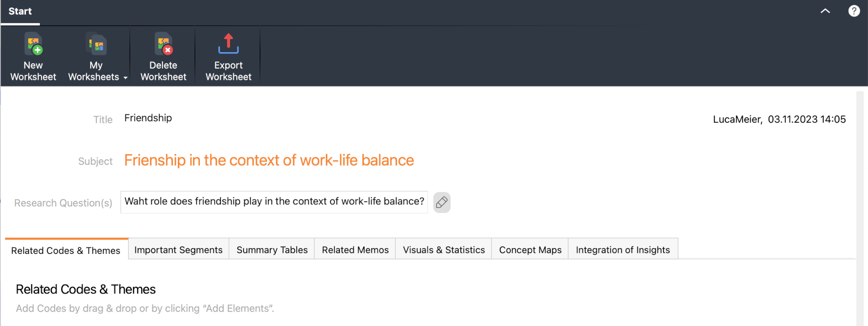Viewport: 868px width, 326px height.
Task: Open the My Worksheets icon
Action: click(x=96, y=44)
